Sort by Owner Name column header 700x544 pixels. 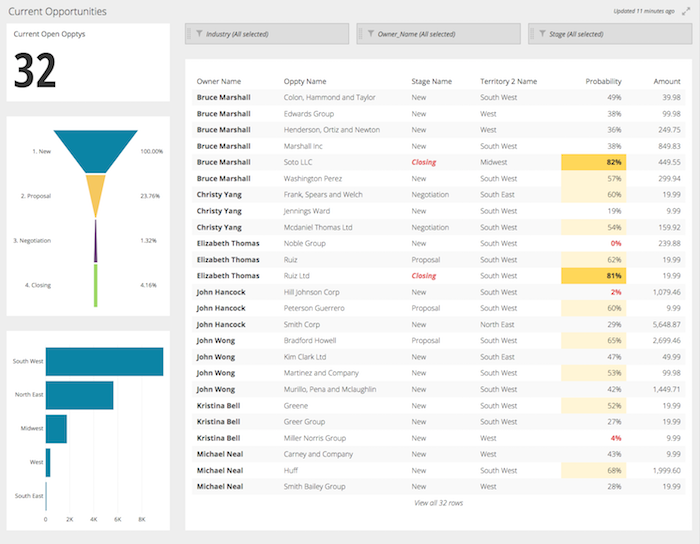coord(219,81)
